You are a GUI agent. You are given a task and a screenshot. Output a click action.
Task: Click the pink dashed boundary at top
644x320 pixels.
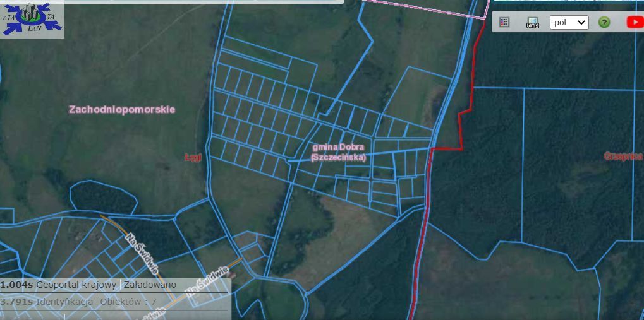(417, 9)
